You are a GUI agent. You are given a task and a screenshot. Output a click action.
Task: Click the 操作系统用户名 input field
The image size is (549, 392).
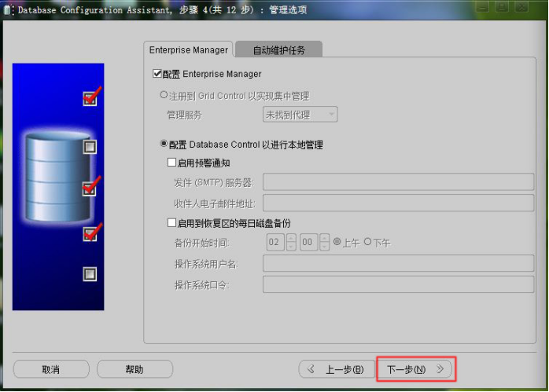click(398, 263)
